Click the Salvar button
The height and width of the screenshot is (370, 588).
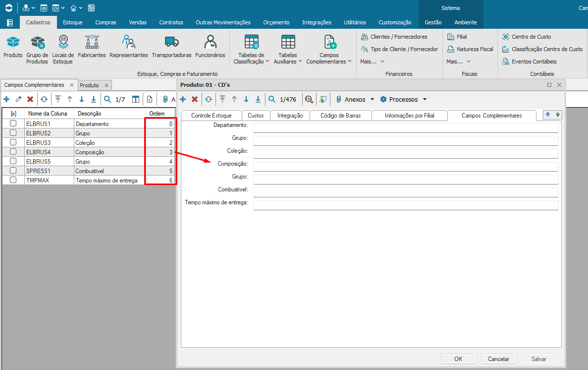tap(539, 359)
